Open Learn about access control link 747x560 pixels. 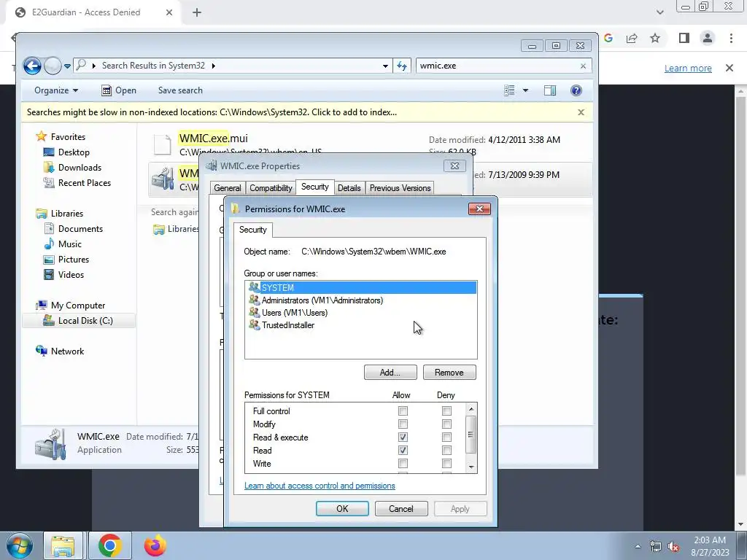coord(320,486)
